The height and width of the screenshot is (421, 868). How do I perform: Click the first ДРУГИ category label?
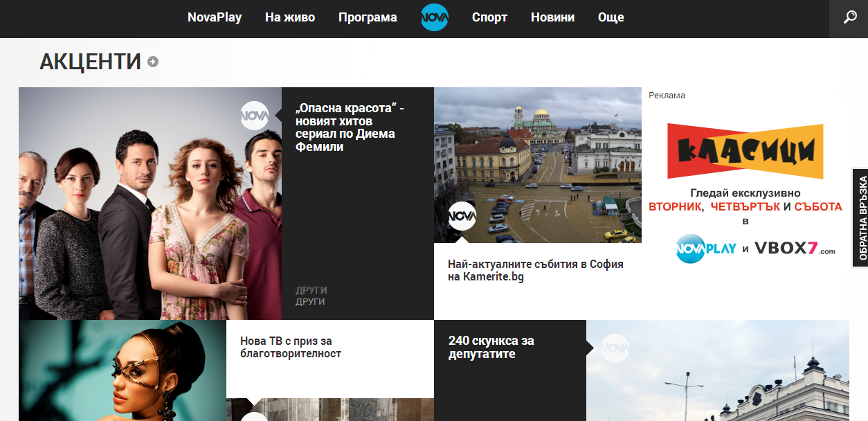(311, 290)
